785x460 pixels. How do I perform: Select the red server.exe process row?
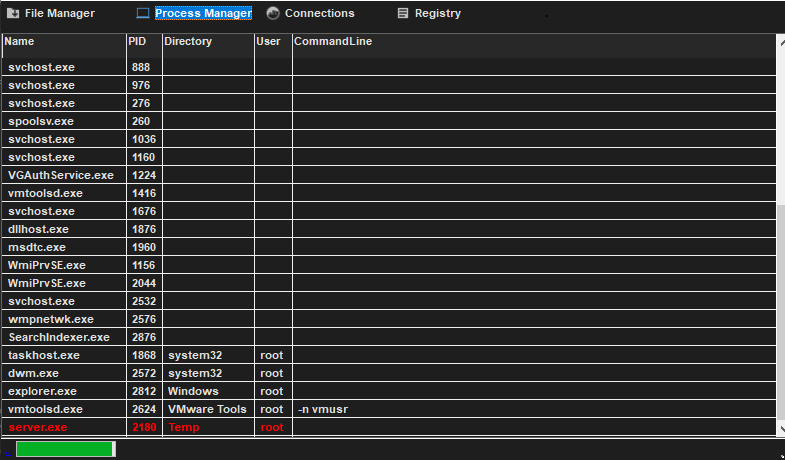[x=38, y=427]
